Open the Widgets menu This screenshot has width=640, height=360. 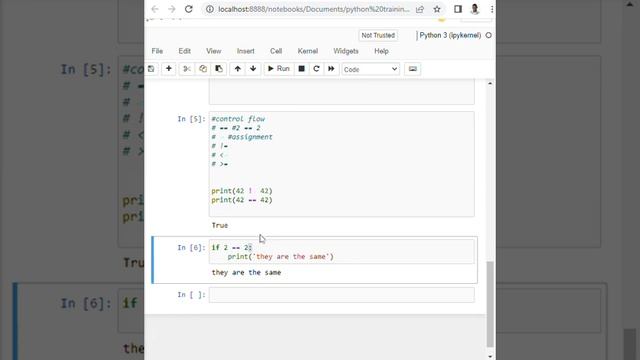click(346, 51)
